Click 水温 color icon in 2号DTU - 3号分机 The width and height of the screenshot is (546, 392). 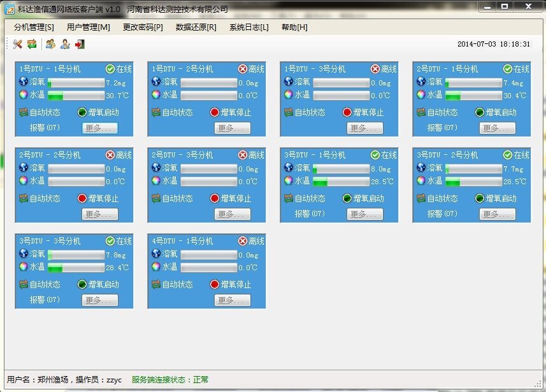pyautogui.click(x=156, y=180)
